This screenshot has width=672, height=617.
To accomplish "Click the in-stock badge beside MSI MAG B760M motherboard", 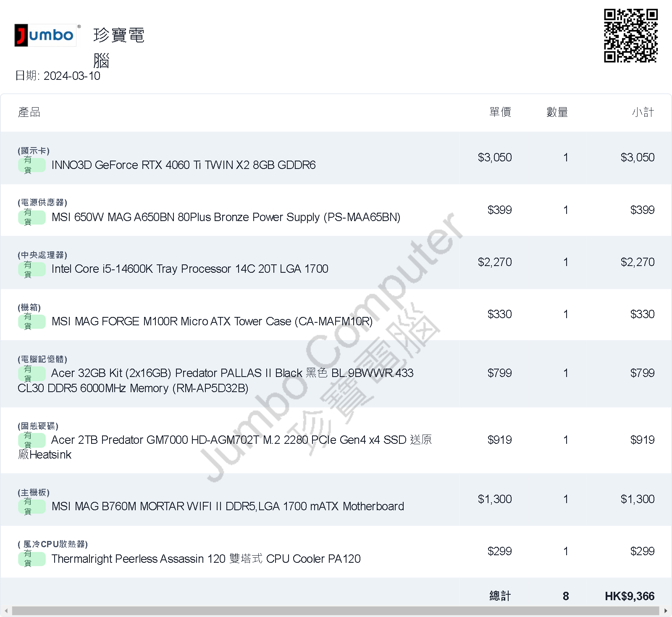I will coord(32,506).
